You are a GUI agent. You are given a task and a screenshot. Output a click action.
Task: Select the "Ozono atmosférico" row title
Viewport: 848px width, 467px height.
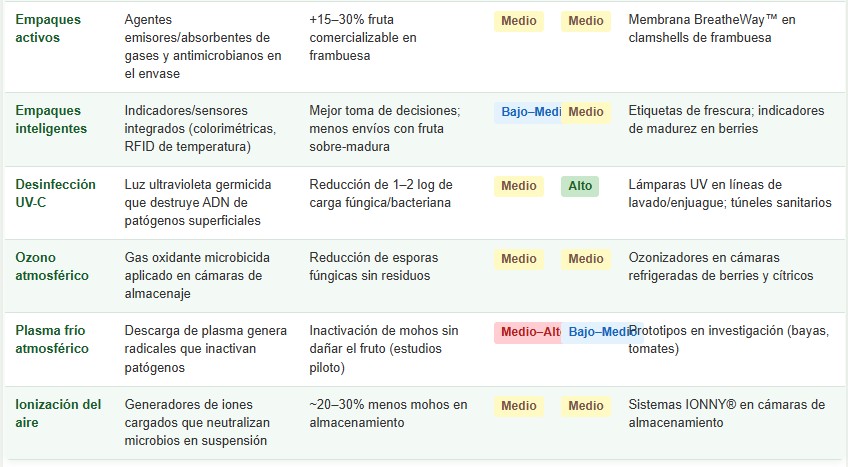(52, 267)
